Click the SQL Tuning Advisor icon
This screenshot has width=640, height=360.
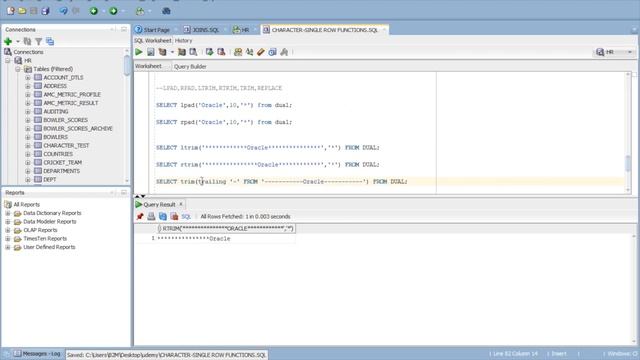[x=193, y=52]
